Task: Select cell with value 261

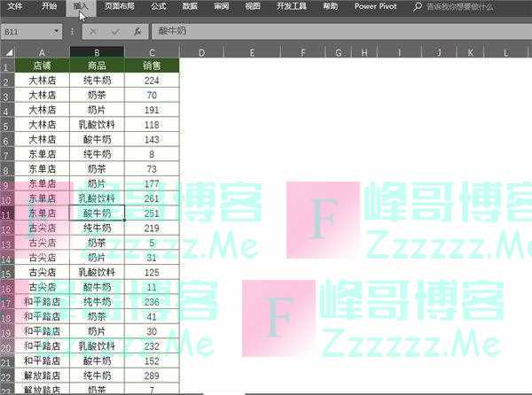Action: [152, 198]
